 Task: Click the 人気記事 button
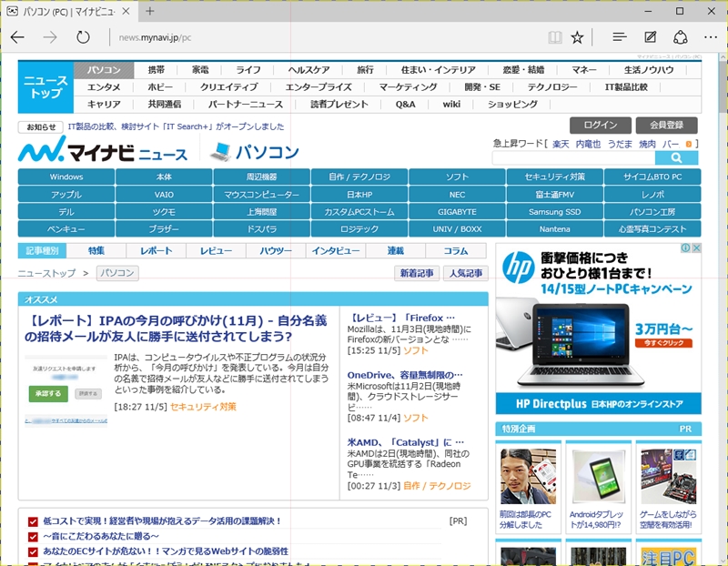466,273
